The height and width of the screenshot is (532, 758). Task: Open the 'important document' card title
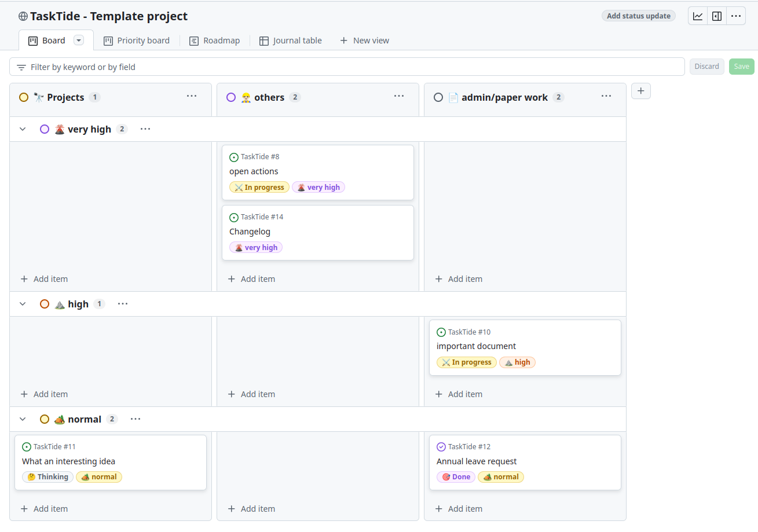click(x=476, y=346)
